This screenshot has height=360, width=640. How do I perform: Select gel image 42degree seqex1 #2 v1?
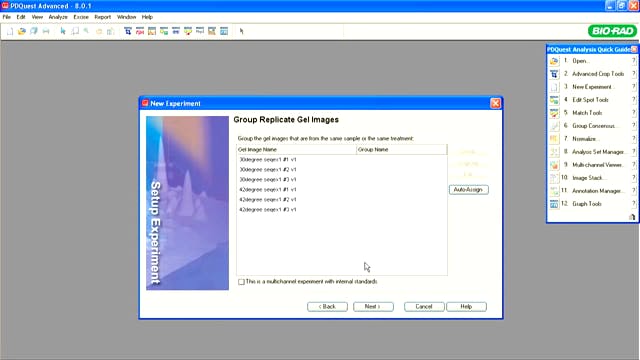(268, 200)
